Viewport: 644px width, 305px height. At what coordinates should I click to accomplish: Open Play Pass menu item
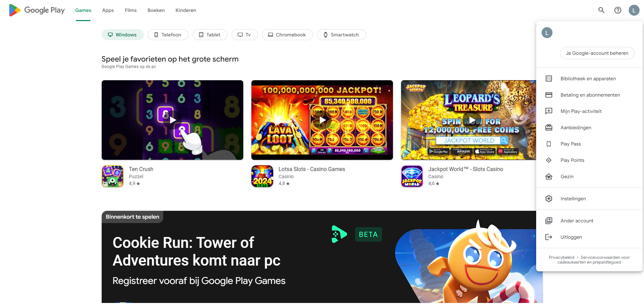(x=589, y=144)
